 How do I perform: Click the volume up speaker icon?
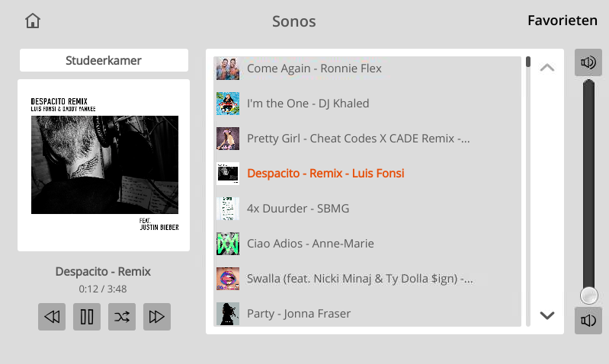click(x=588, y=62)
